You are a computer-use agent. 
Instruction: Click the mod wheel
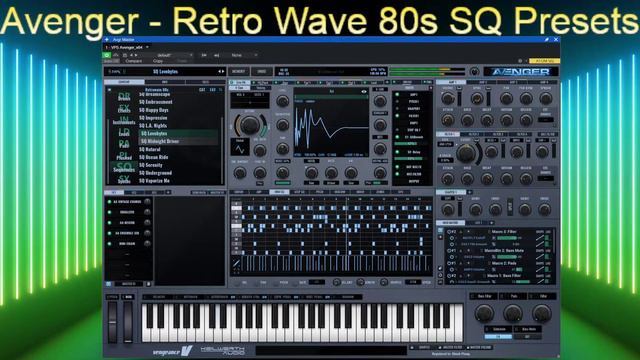click(128, 322)
